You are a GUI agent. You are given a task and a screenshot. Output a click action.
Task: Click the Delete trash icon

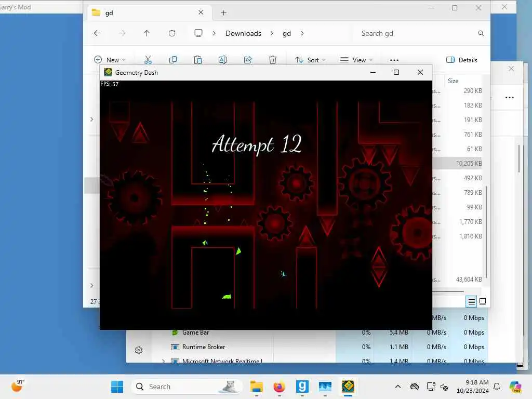click(272, 60)
